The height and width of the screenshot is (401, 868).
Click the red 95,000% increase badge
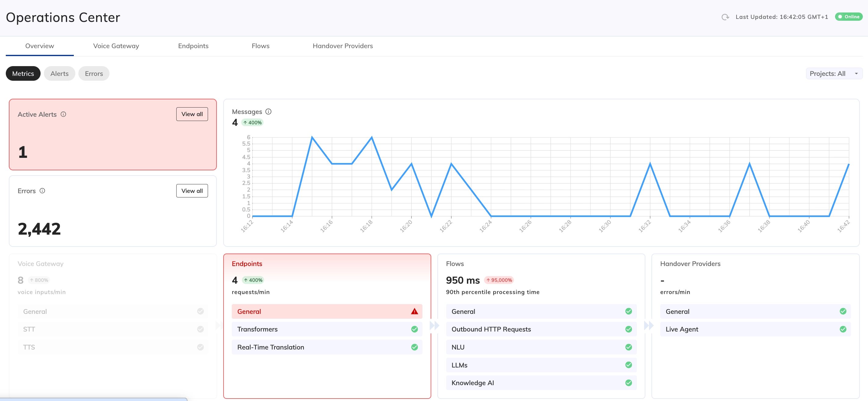499,280
